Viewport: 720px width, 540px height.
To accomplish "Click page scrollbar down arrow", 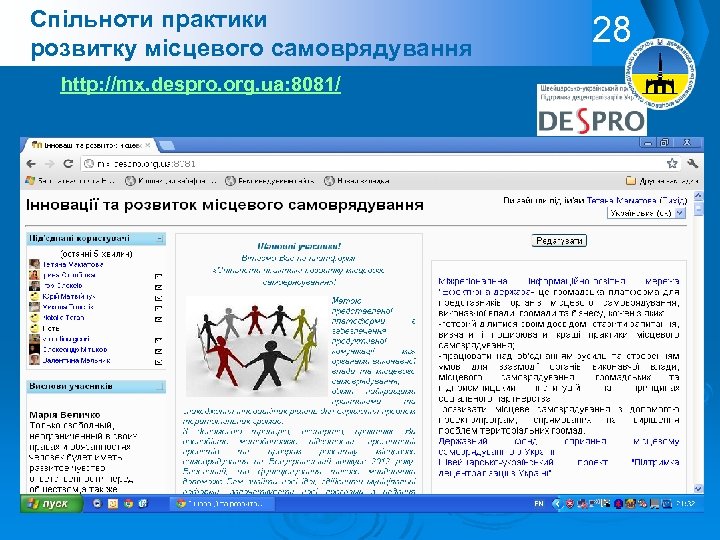I will pos(698,489).
